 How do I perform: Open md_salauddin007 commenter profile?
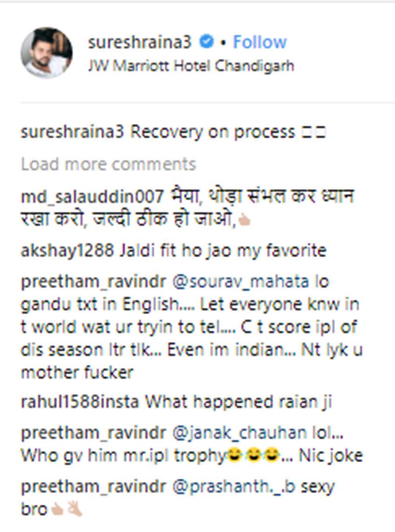92,197
